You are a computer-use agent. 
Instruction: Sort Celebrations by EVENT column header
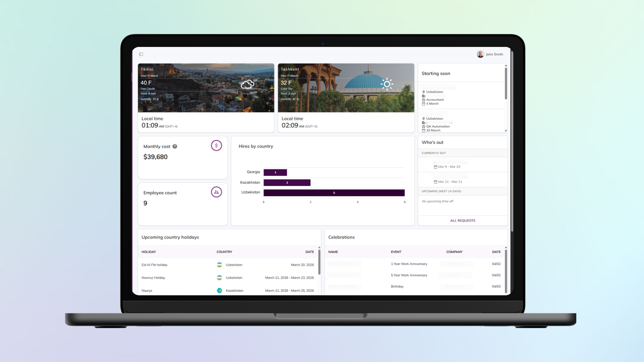coord(396,252)
